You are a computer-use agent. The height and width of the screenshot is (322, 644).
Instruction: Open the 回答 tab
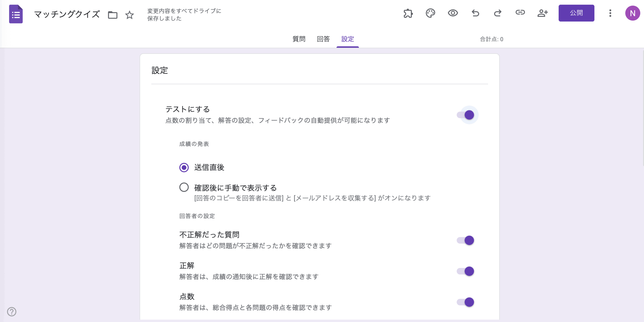[x=323, y=39]
